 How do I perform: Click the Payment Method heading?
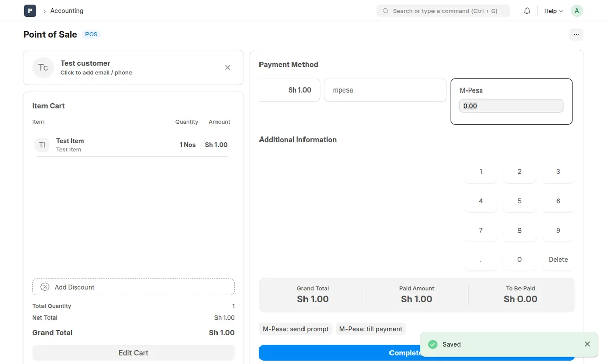point(288,65)
